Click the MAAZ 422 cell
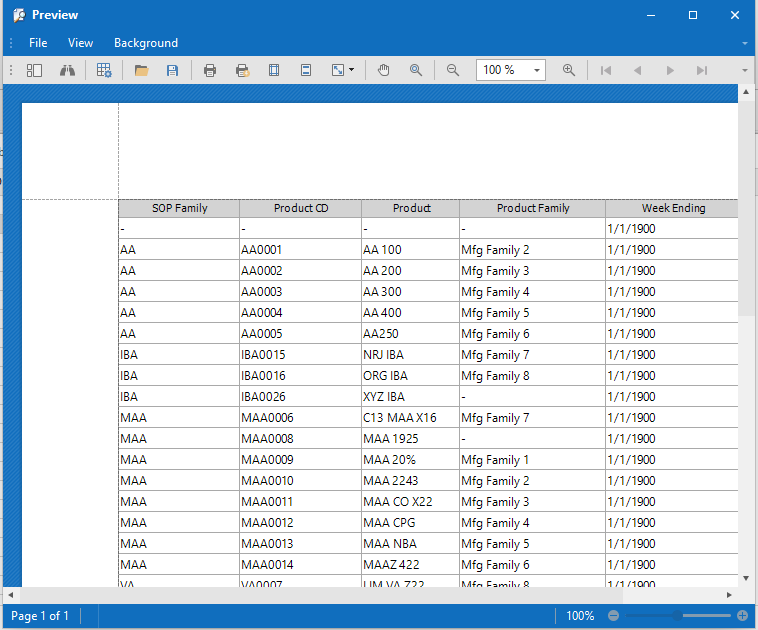Screen dimensions: 758x630 (x=410, y=565)
